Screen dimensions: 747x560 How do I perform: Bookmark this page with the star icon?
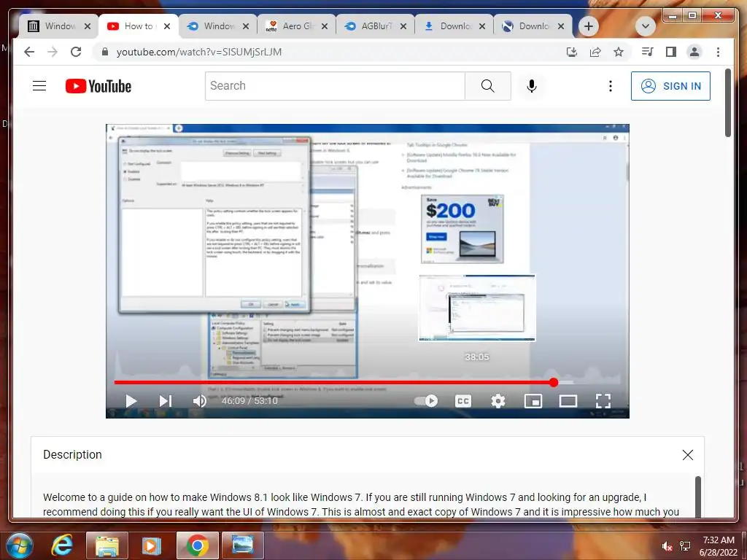(619, 52)
